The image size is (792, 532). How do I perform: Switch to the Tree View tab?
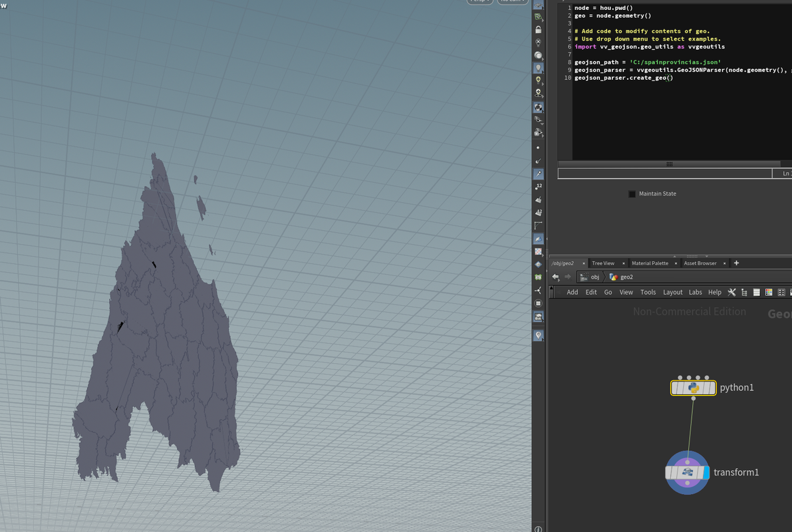point(603,263)
